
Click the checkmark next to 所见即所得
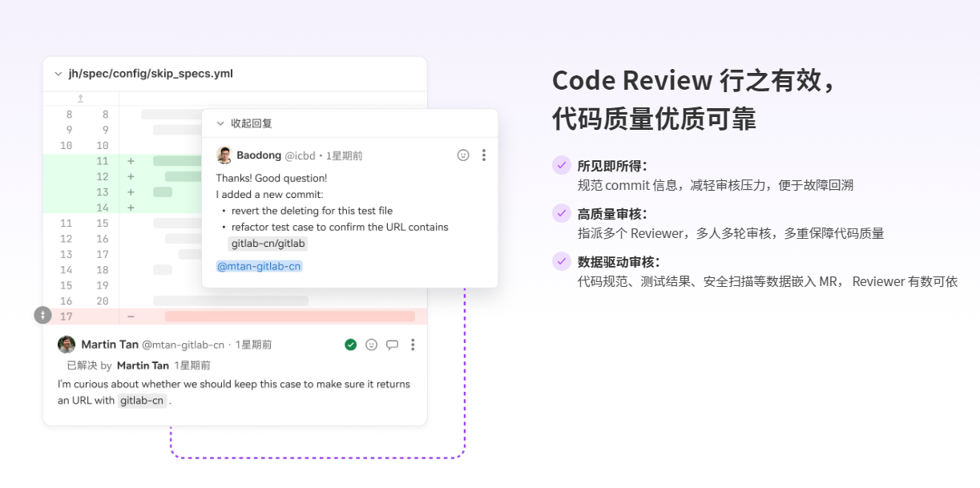pos(562,165)
